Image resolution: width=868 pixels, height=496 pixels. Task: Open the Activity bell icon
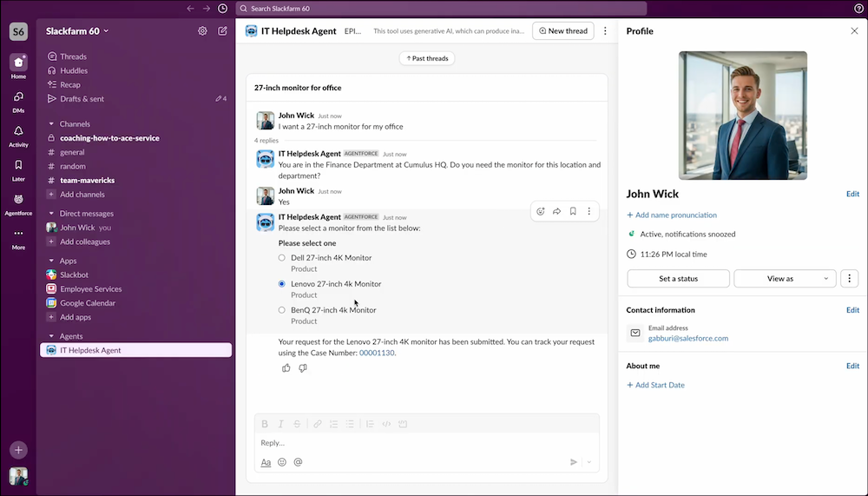tap(18, 136)
